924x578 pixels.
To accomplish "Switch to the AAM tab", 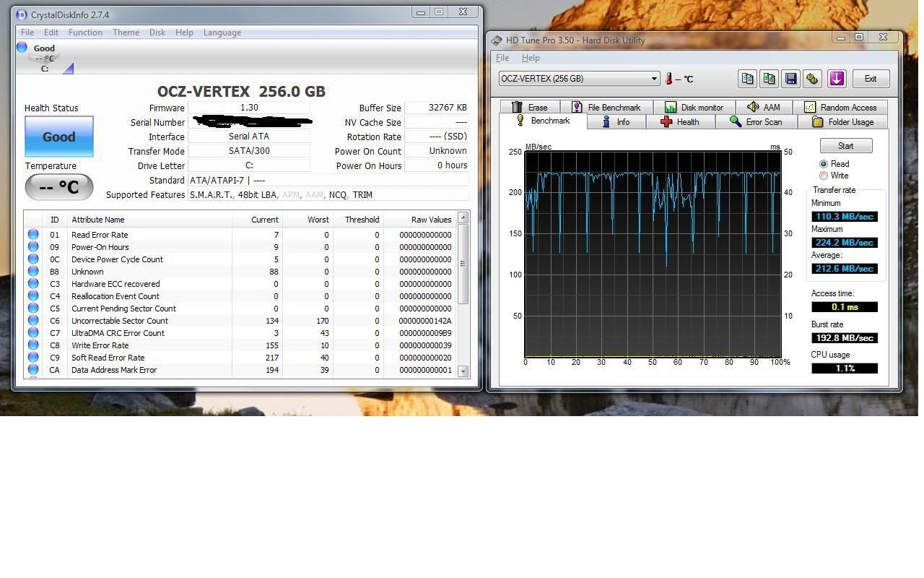I will coord(764,107).
